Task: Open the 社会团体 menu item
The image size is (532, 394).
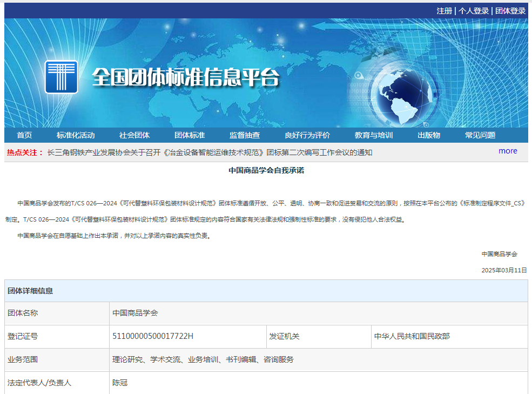Action: 134,135
